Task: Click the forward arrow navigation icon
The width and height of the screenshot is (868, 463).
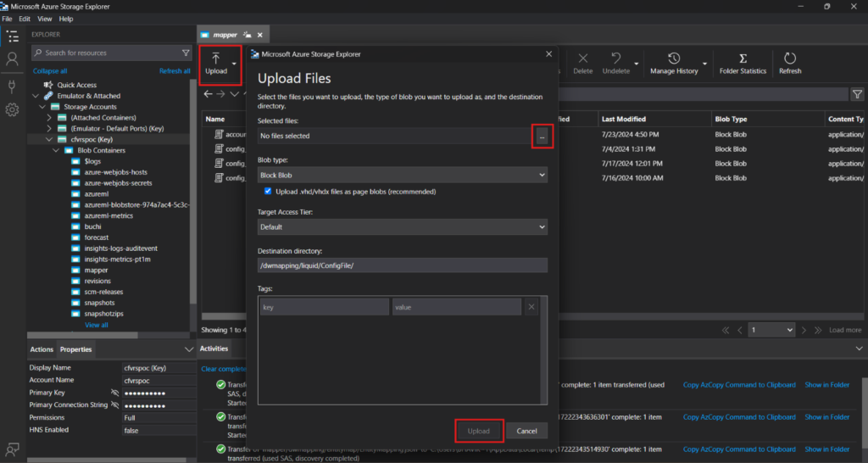Action: pos(220,94)
